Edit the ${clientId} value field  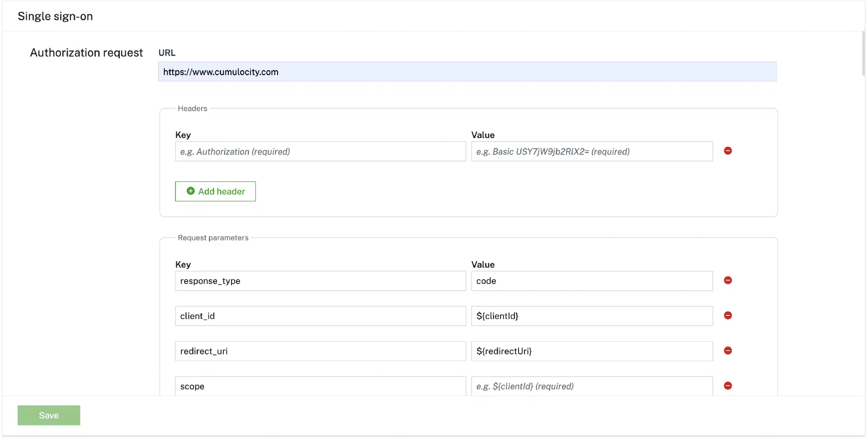point(591,316)
